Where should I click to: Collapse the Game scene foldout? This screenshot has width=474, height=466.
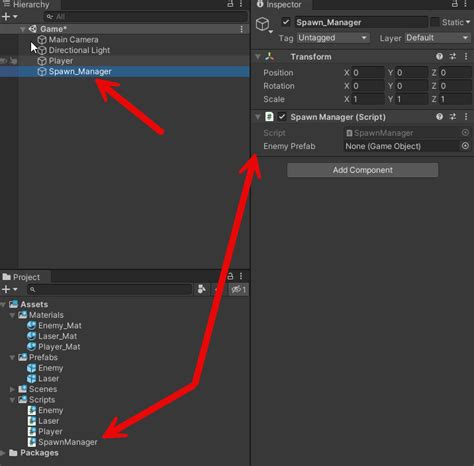[x=22, y=29]
